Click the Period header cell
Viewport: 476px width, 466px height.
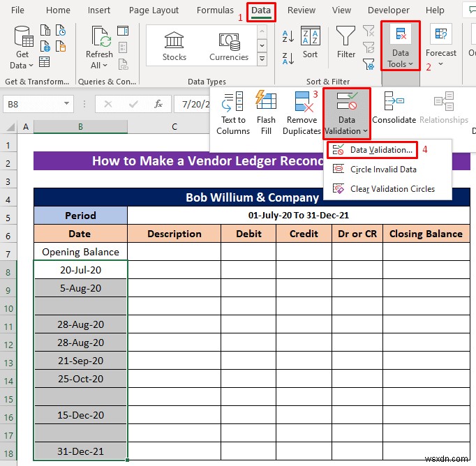coord(80,216)
